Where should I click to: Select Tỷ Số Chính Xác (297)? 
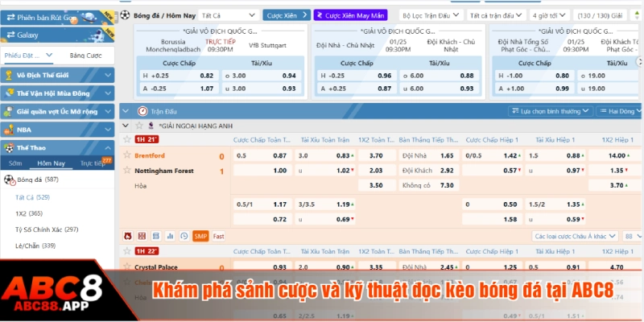[x=47, y=229]
